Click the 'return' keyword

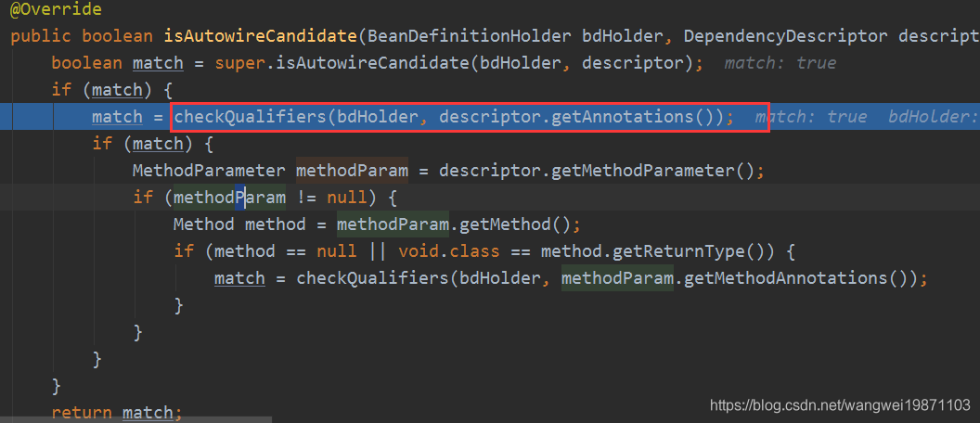coord(82,413)
